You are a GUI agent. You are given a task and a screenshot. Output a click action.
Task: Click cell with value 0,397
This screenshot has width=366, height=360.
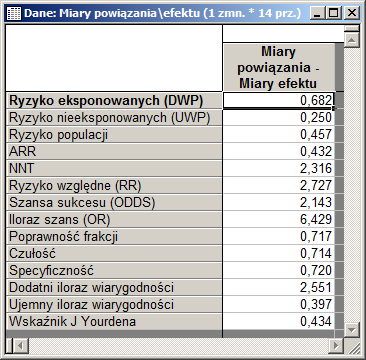279,304
